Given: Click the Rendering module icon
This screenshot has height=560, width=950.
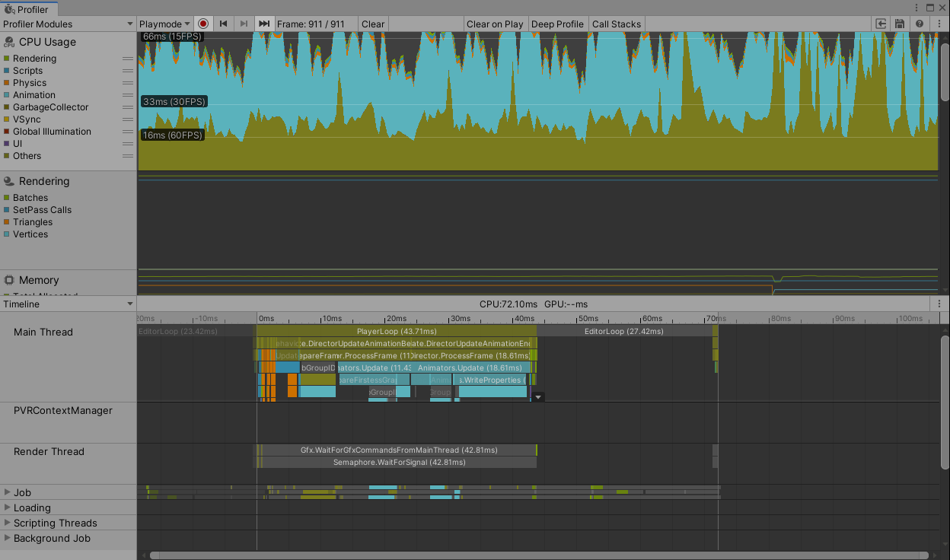Looking at the screenshot, I should (9, 181).
